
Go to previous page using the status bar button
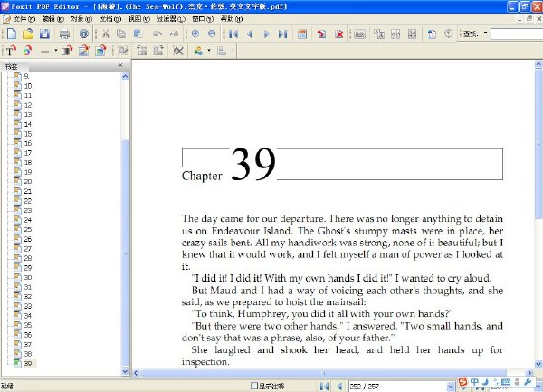coord(339,386)
